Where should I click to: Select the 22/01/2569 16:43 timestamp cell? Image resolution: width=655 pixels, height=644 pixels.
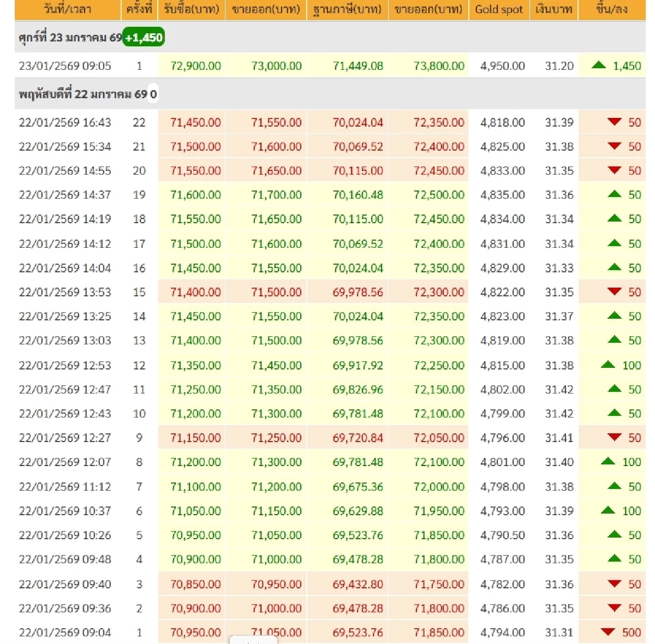coord(65,122)
